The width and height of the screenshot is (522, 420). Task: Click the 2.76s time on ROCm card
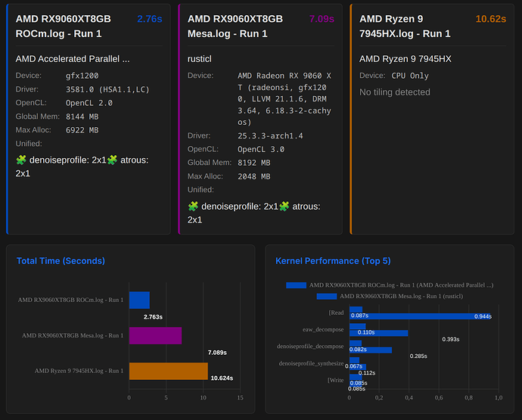click(150, 18)
